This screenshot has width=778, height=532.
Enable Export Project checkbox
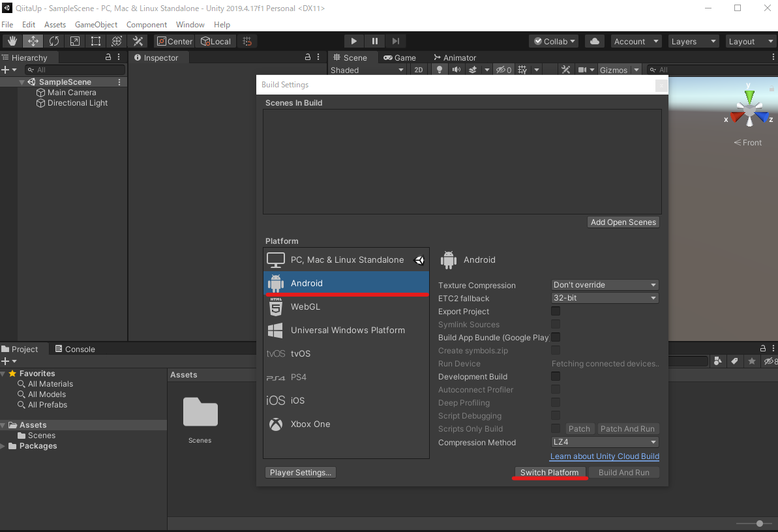(556, 311)
